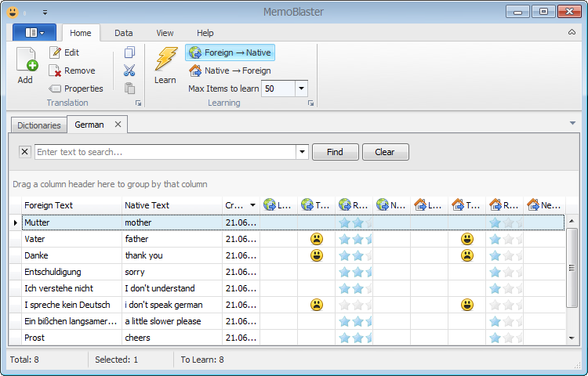Open Translation group dialog launcher

(138, 103)
